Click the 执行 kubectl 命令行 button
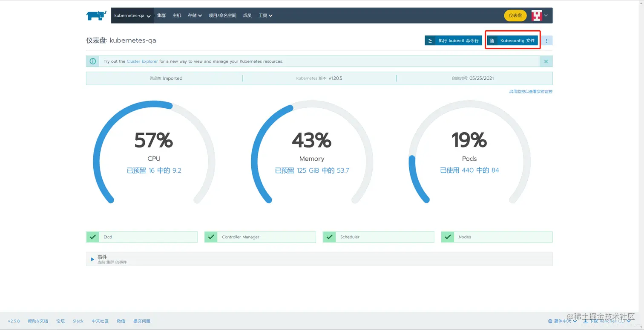Image resolution: width=644 pixels, height=330 pixels. [453, 41]
